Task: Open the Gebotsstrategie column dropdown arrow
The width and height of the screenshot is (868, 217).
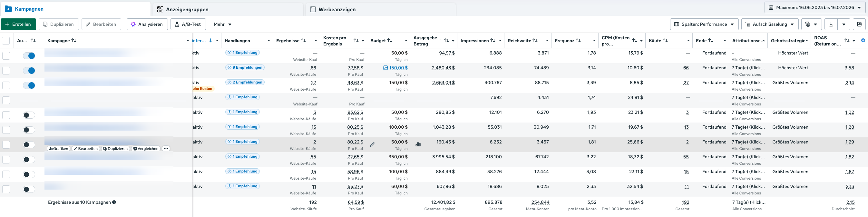Action: point(807,41)
